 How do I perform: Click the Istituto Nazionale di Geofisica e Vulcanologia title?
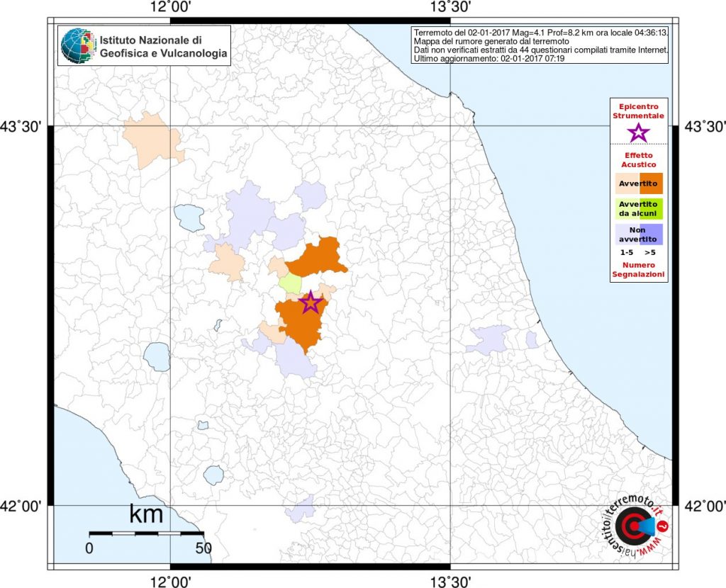pos(163,47)
